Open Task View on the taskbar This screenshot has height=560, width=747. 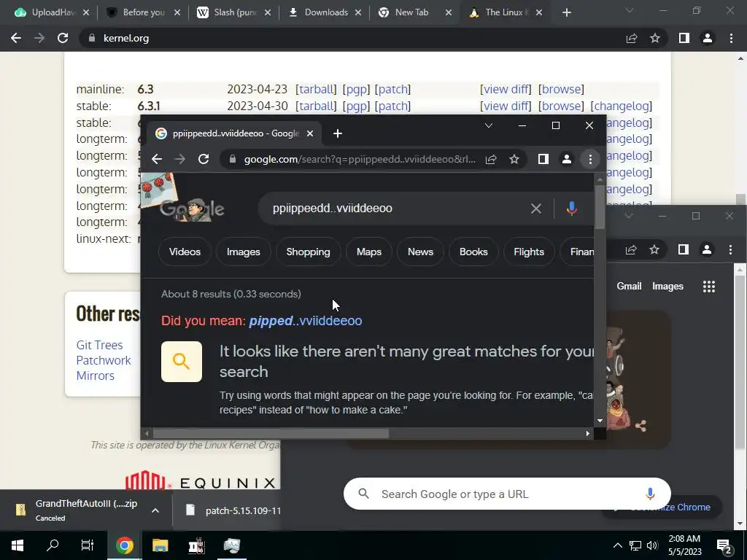(x=88, y=545)
